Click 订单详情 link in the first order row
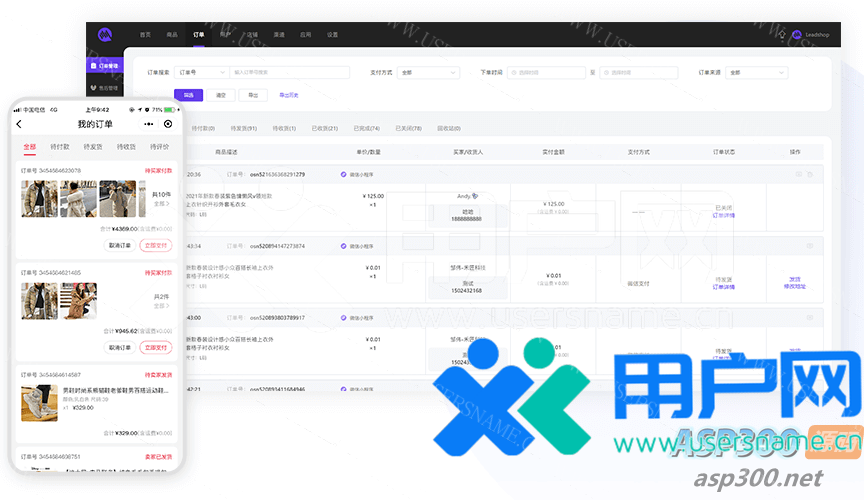This screenshot has width=864, height=500. point(722,214)
